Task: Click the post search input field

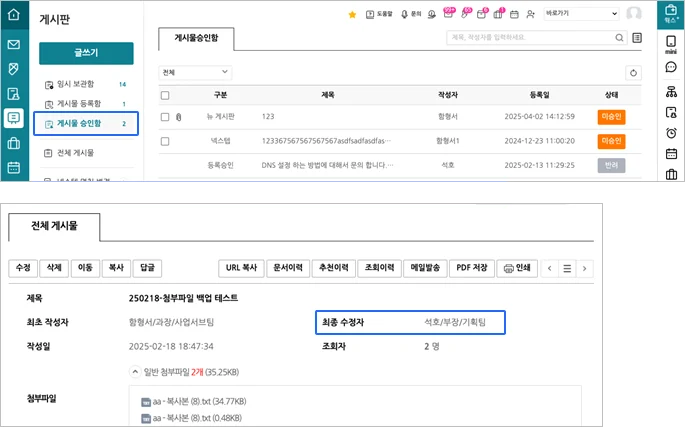Action: click(x=530, y=37)
